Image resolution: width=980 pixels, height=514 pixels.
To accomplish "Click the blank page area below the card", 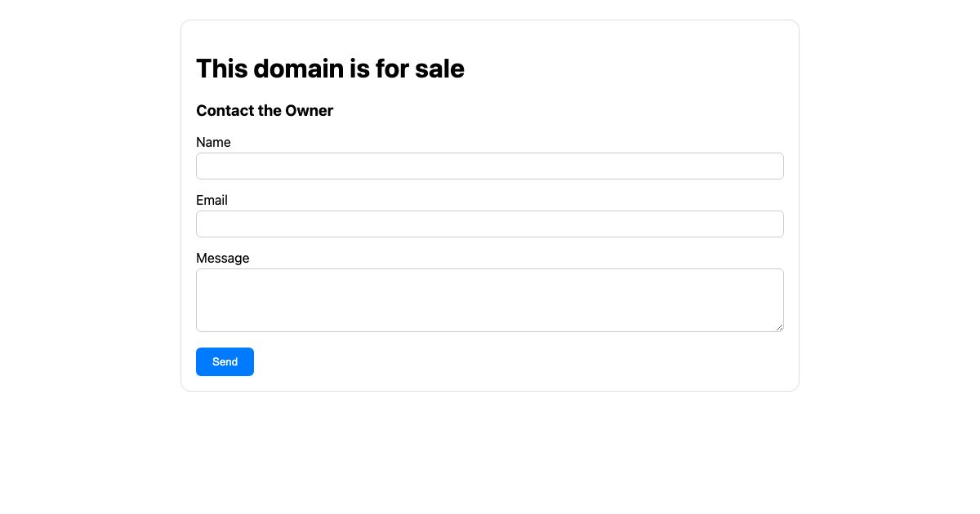I will coord(490,453).
